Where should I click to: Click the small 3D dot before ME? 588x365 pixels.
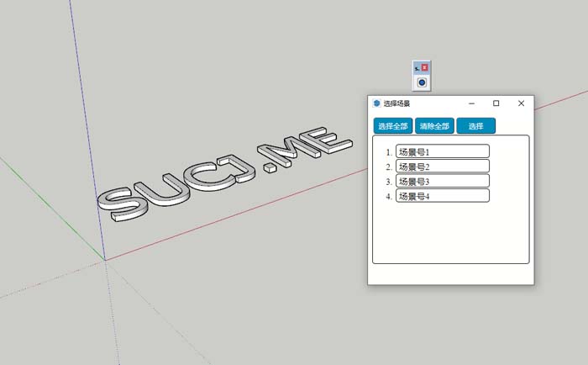click(x=270, y=167)
